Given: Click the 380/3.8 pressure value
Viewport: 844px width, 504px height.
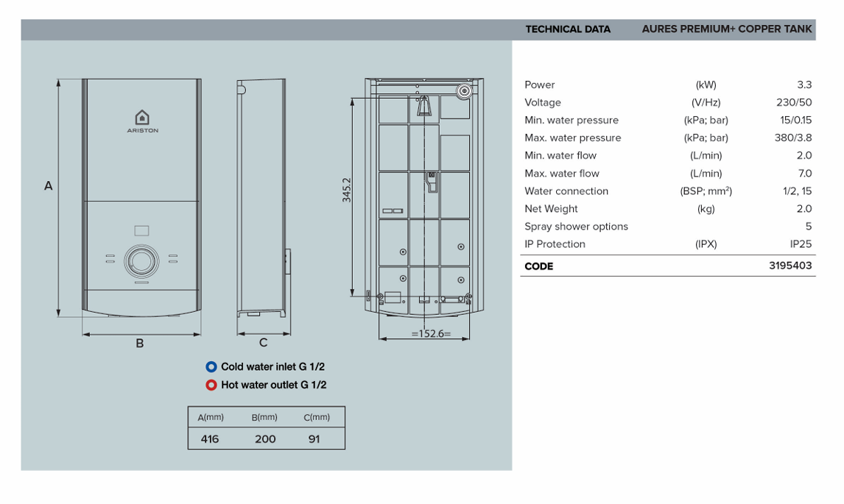Looking at the screenshot, I should click(793, 138).
